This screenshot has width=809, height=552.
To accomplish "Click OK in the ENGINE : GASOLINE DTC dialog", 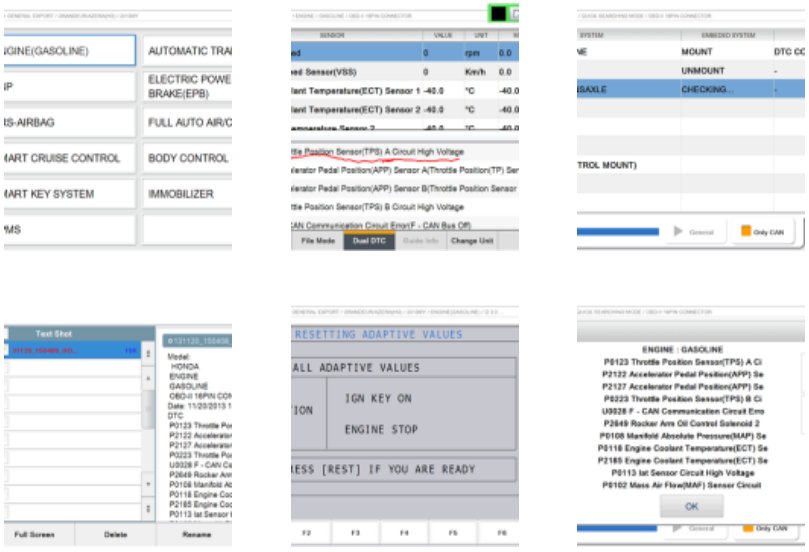I will [691, 507].
